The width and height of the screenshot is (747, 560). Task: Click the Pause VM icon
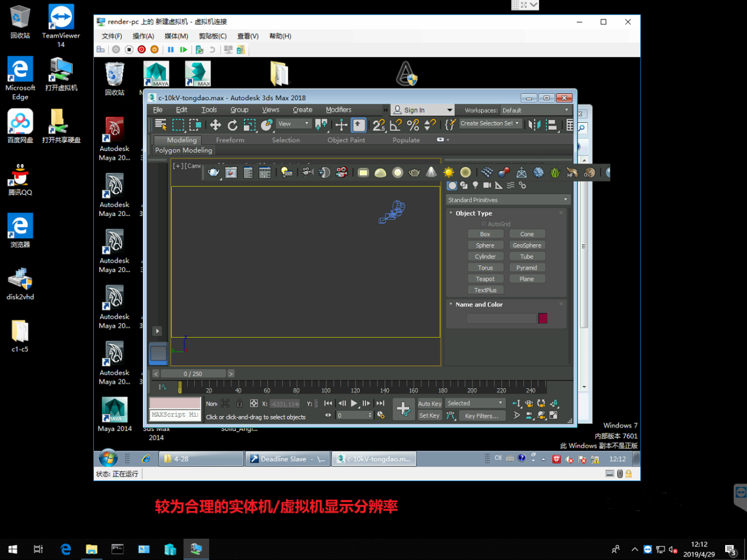coord(171,50)
